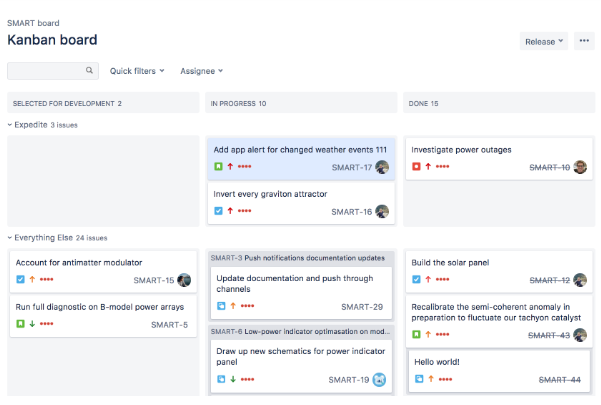Open card Account for antimatter modulator
The width and height of the screenshot is (601, 405).
(x=103, y=272)
